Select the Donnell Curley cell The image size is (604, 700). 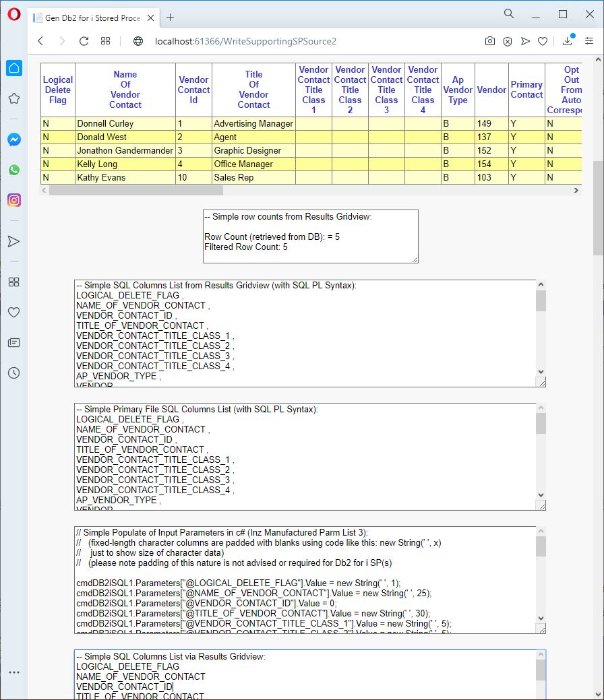point(125,124)
